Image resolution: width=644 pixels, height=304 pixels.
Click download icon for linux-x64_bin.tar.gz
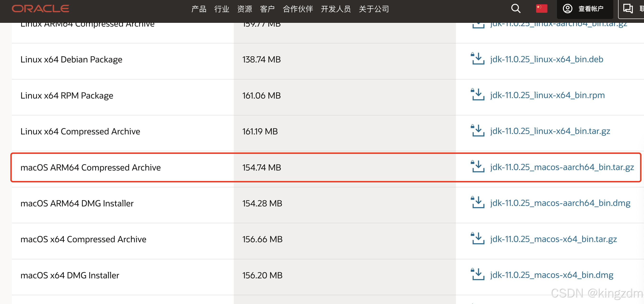point(478,131)
